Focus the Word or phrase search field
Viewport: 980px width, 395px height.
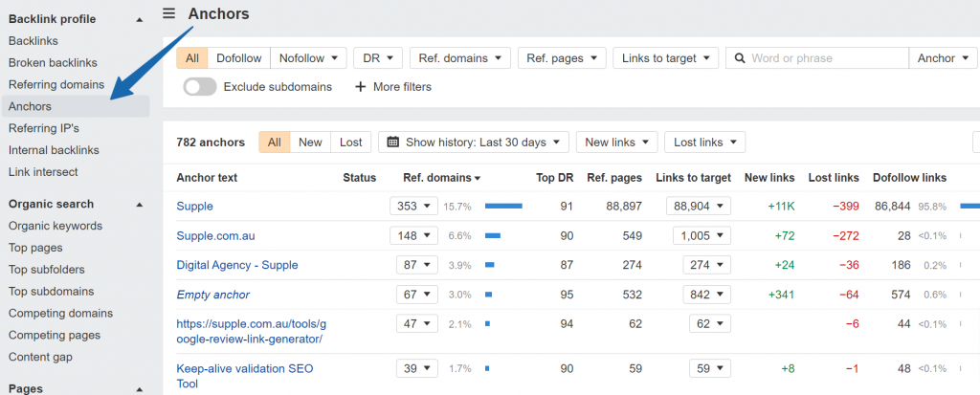click(817, 58)
